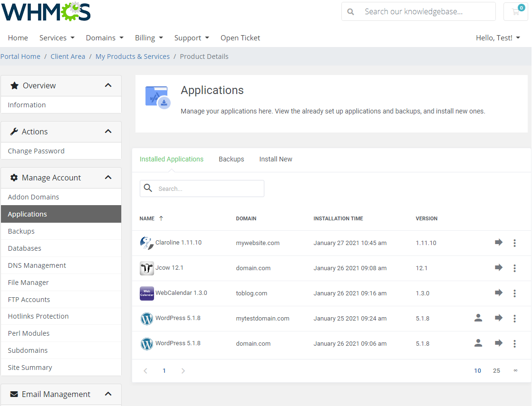Click the table search magnifier icon

tap(148, 188)
